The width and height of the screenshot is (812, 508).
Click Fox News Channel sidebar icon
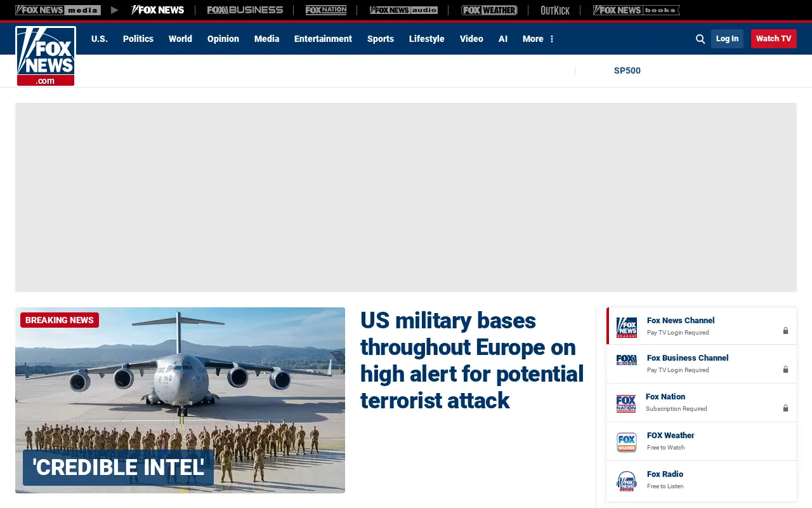coord(627,327)
